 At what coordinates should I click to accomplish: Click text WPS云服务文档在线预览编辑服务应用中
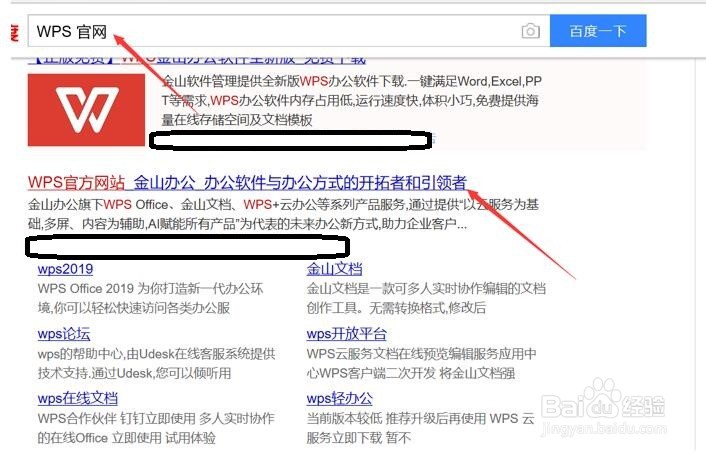pos(421,353)
